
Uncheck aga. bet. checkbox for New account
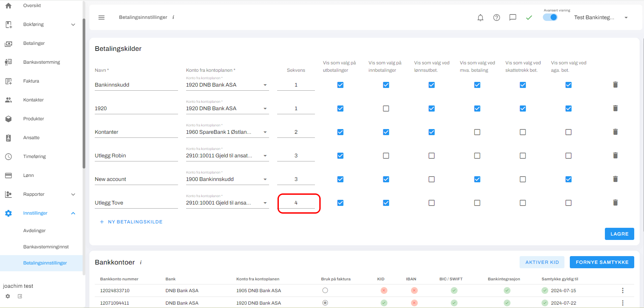tap(568, 179)
